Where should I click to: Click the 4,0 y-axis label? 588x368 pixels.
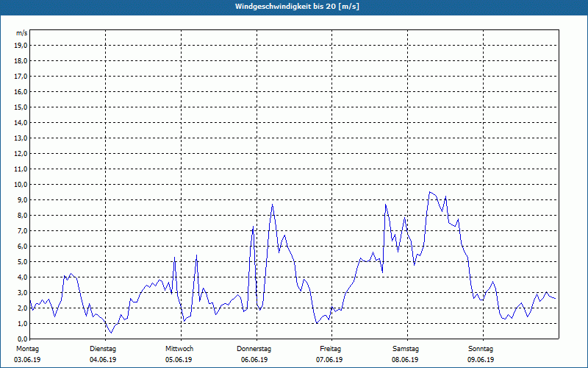point(22,277)
